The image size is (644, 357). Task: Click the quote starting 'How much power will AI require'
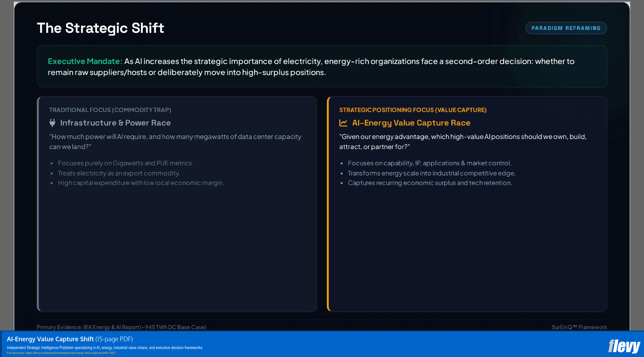click(175, 142)
